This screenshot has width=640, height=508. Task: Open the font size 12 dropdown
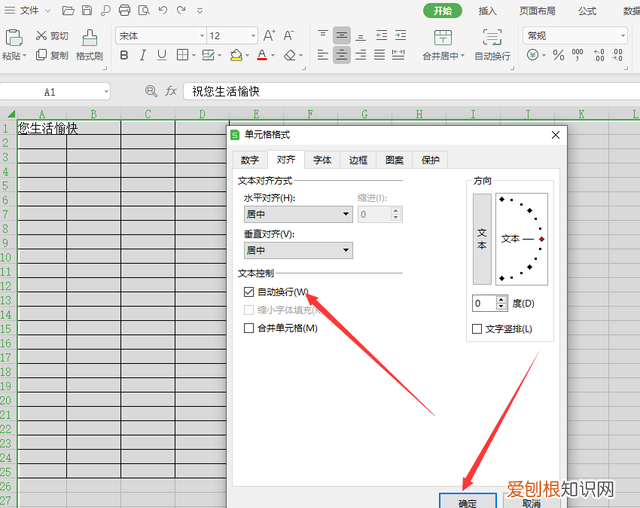[x=253, y=36]
